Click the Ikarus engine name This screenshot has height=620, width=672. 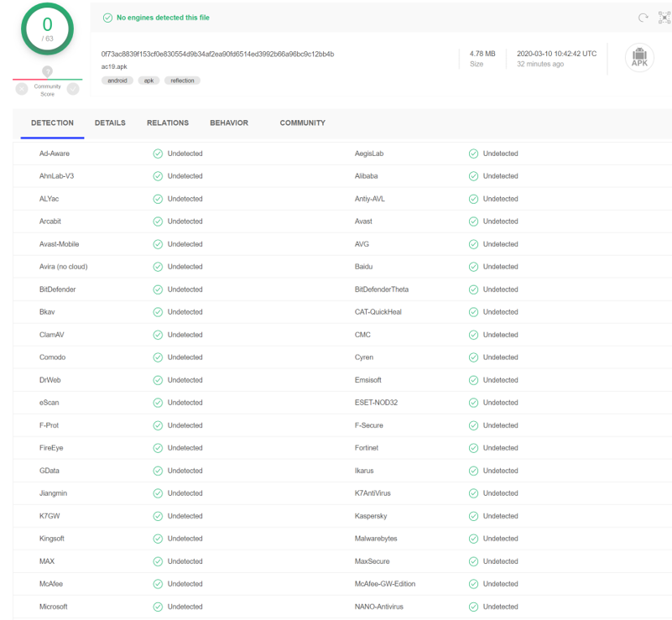[x=364, y=471]
